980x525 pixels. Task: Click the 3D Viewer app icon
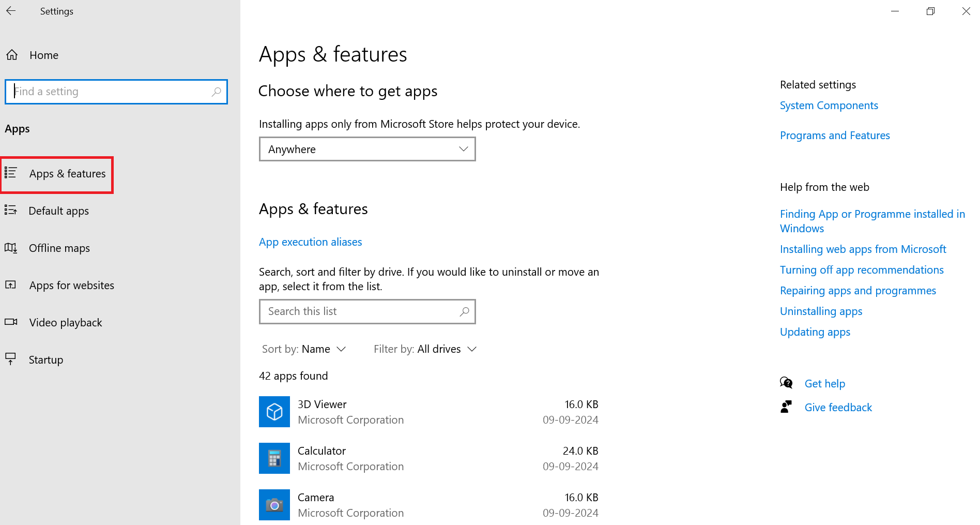coord(274,412)
